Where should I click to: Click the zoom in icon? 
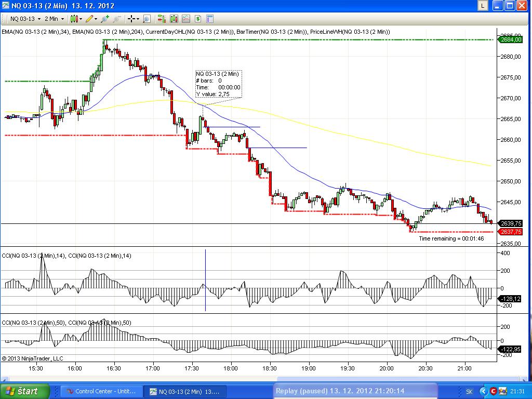pos(105,19)
